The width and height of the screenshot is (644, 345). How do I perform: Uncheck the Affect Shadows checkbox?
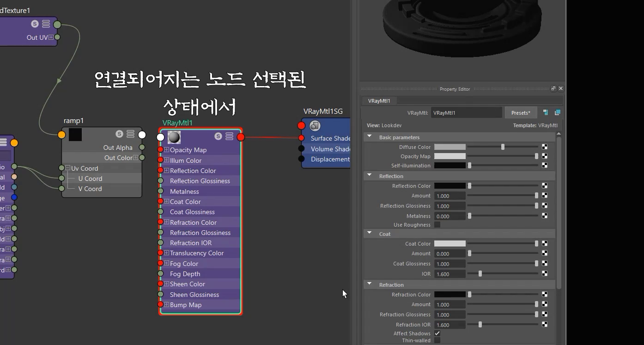(437, 333)
